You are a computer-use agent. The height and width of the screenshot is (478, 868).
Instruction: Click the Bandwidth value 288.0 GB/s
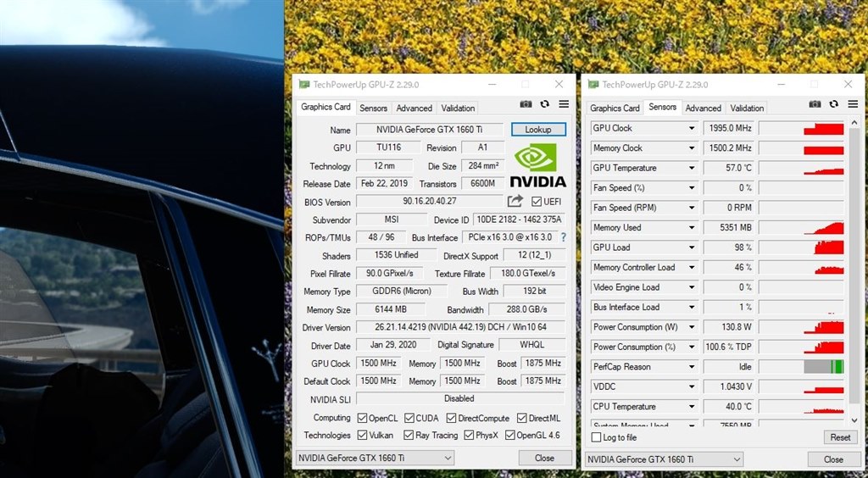coord(526,309)
